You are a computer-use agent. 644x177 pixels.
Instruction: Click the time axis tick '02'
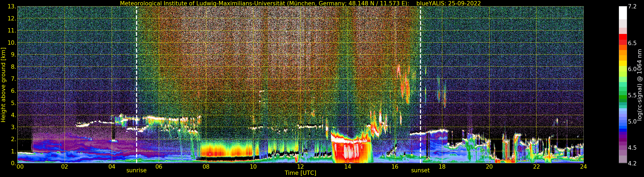[x=65, y=166]
